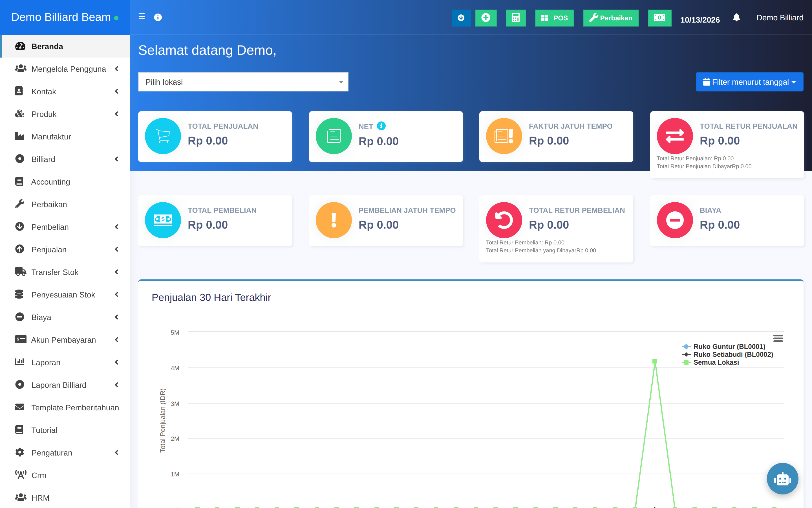This screenshot has width=812, height=508.
Task: Open Manufaktur from the sidebar
Action: coord(65,137)
